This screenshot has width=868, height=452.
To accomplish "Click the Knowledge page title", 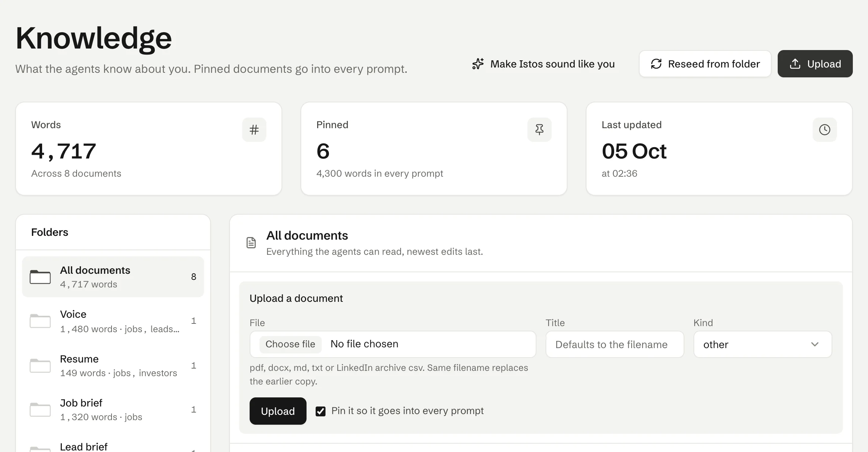I will 94,38.
